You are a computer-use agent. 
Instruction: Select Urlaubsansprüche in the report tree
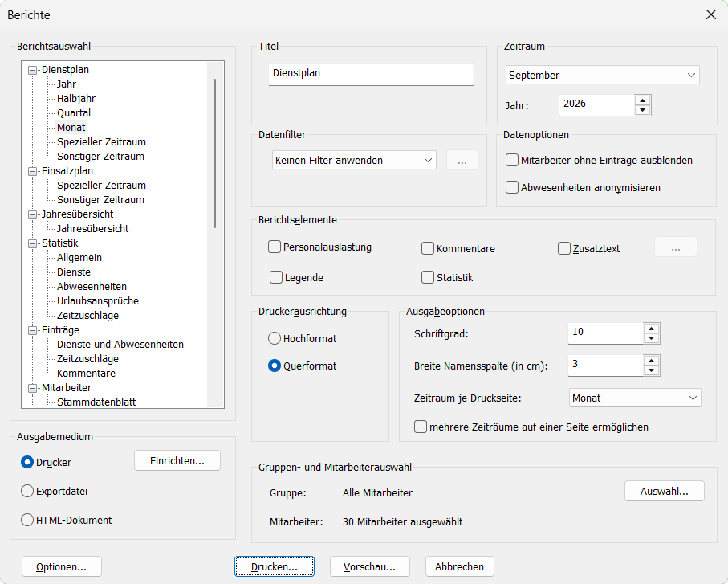[97, 301]
